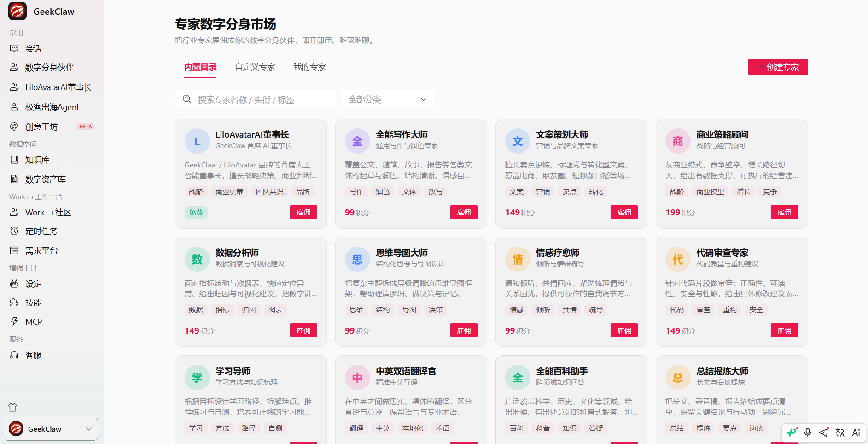This screenshot has width=868, height=444.
Task: Switch to the 内置目录 tab
Action: 200,67
